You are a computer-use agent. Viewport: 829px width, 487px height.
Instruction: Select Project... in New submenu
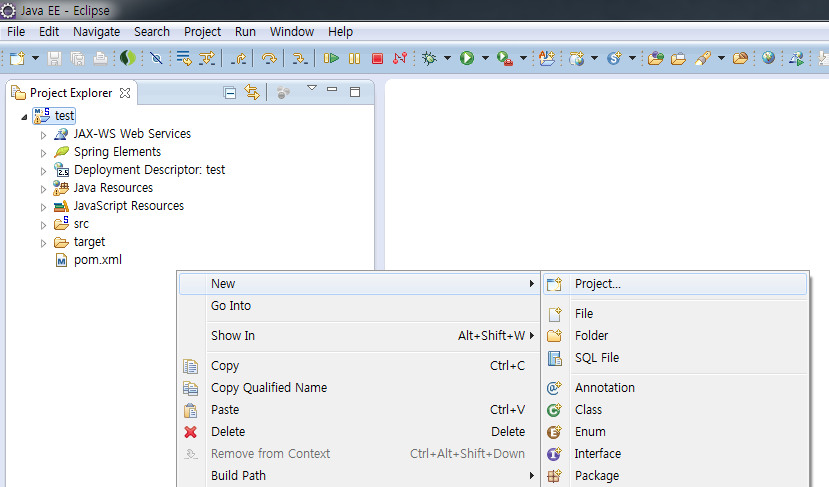click(x=675, y=284)
